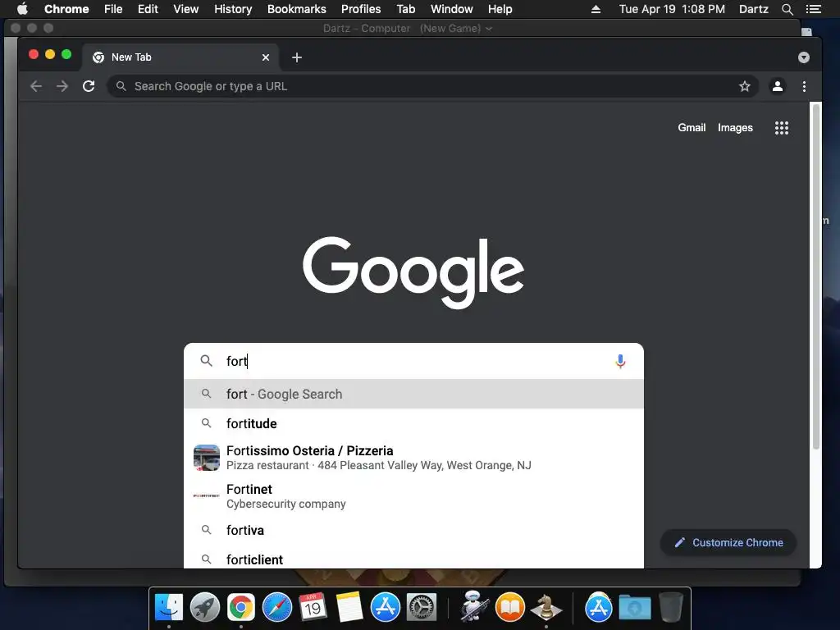Open the Help menu
Image resolution: width=840 pixels, height=630 pixels.
[x=500, y=9]
